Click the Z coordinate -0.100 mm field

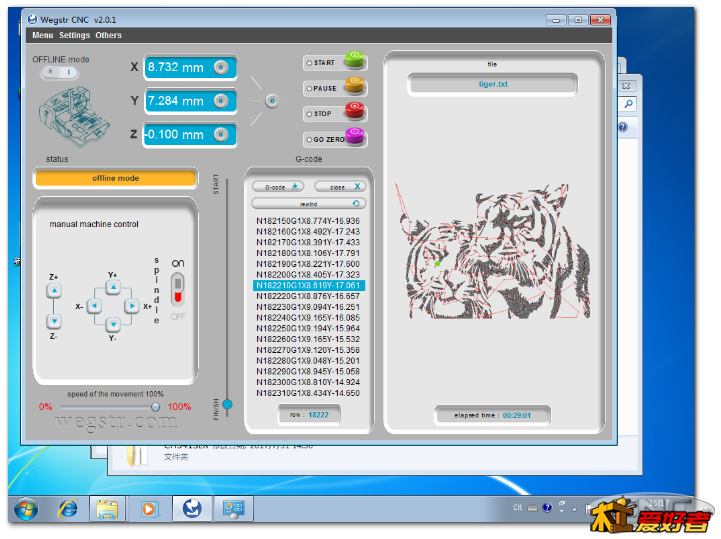[190, 135]
